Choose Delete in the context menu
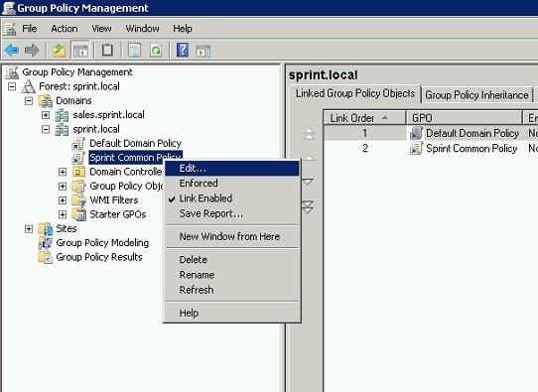Image resolution: width=538 pixels, height=392 pixels. point(232,260)
